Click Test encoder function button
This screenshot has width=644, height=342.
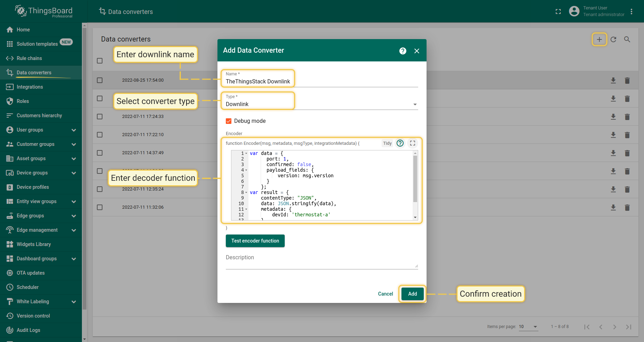(x=255, y=241)
